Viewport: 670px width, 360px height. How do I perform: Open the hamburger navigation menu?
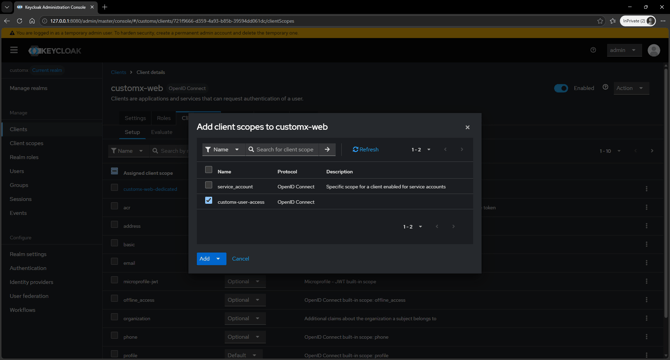(14, 50)
